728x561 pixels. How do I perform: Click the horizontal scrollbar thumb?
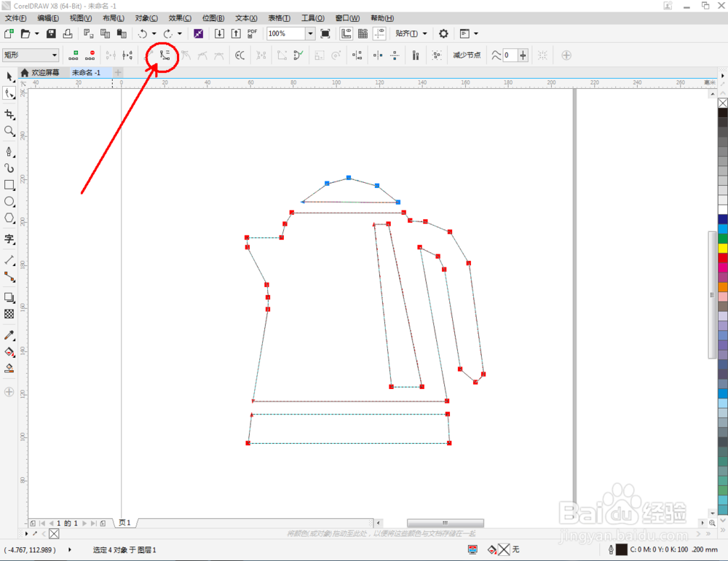[446, 523]
